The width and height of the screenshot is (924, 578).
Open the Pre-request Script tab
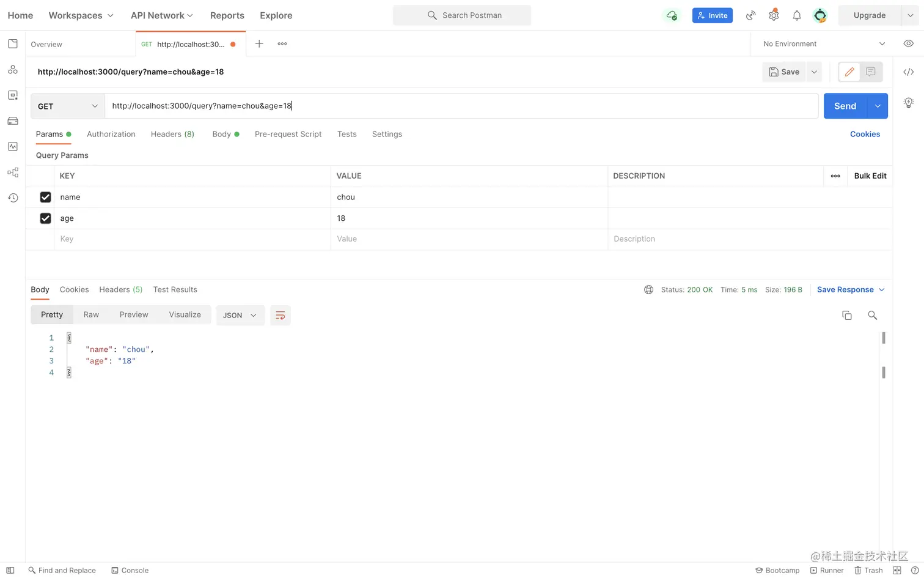coord(288,134)
